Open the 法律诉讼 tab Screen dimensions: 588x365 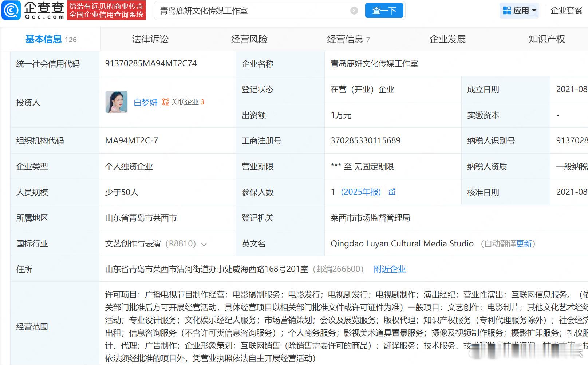(x=150, y=39)
